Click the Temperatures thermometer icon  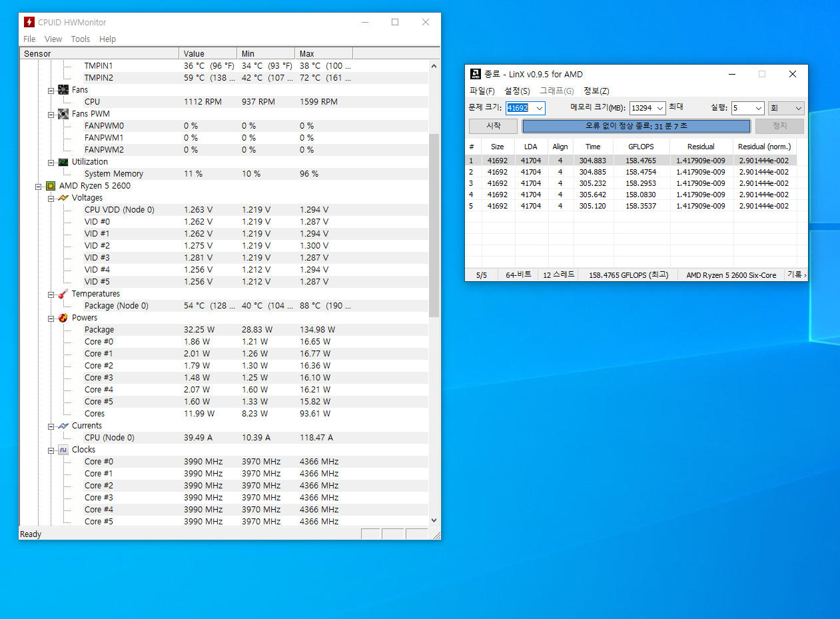pyautogui.click(x=63, y=294)
